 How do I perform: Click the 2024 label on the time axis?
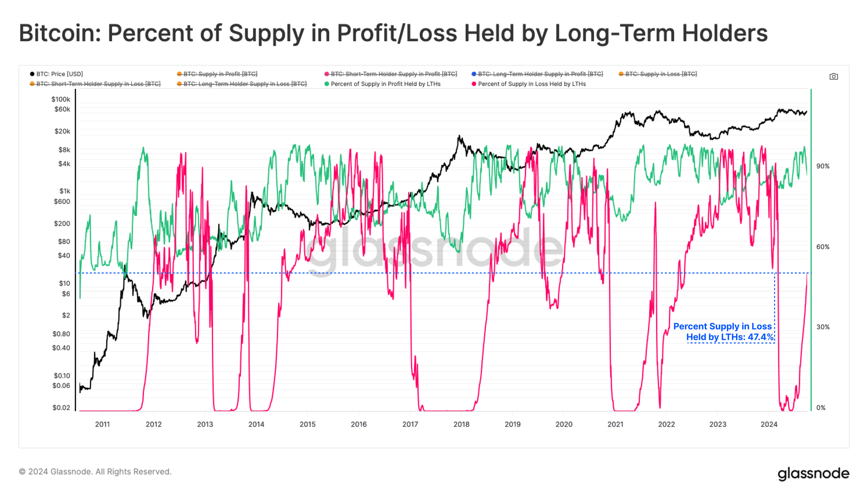(x=769, y=424)
